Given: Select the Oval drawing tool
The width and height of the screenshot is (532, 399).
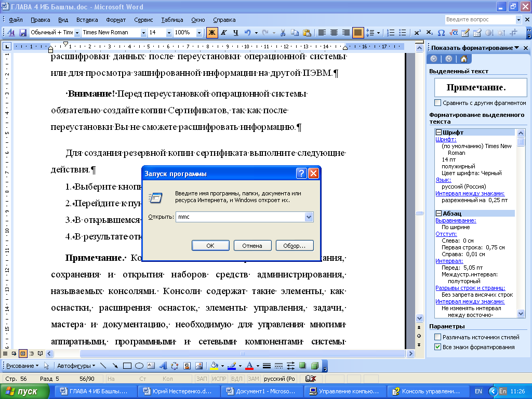Looking at the screenshot, I should pos(139,366).
